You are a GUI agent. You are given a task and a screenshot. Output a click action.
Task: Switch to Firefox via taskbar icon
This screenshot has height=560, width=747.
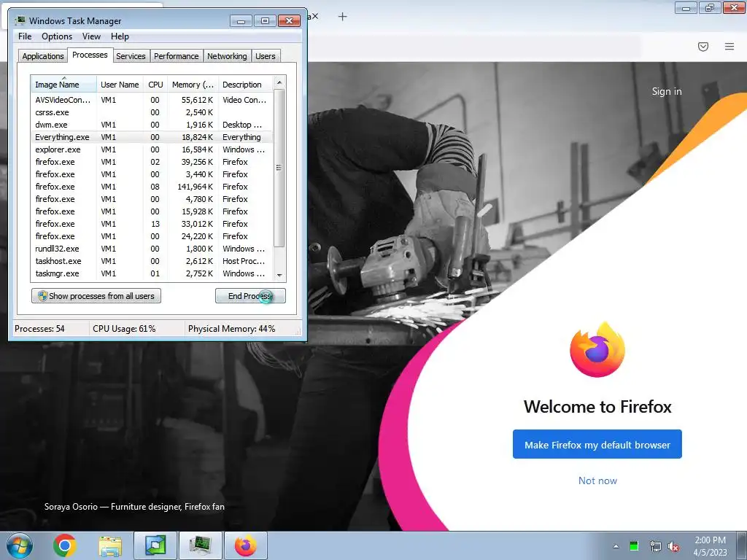click(x=245, y=545)
